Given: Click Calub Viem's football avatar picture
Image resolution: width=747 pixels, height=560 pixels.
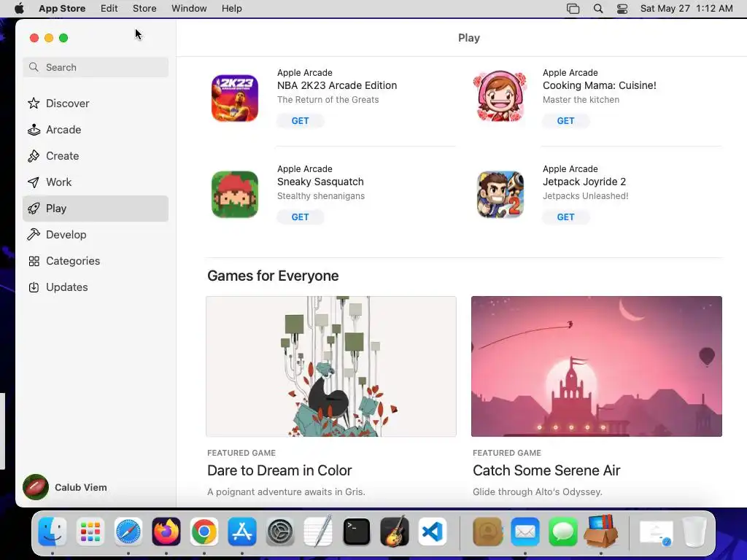Looking at the screenshot, I should click(36, 487).
